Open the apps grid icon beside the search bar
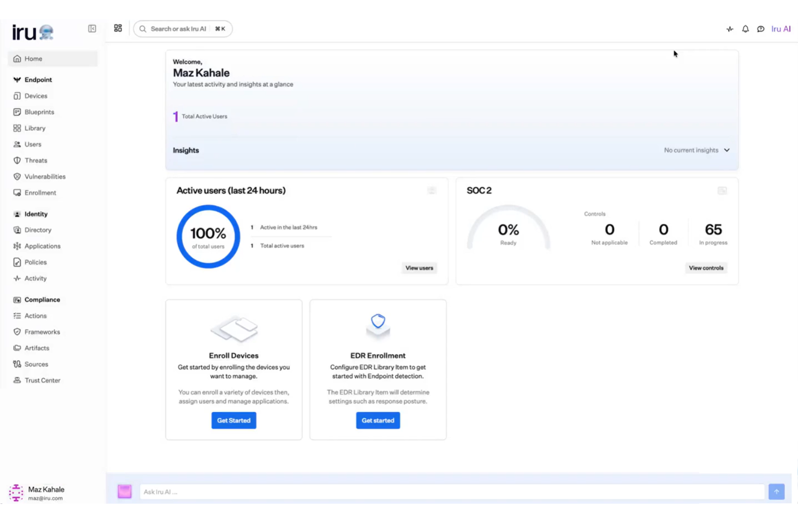This screenshot has width=798, height=532. click(x=118, y=29)
